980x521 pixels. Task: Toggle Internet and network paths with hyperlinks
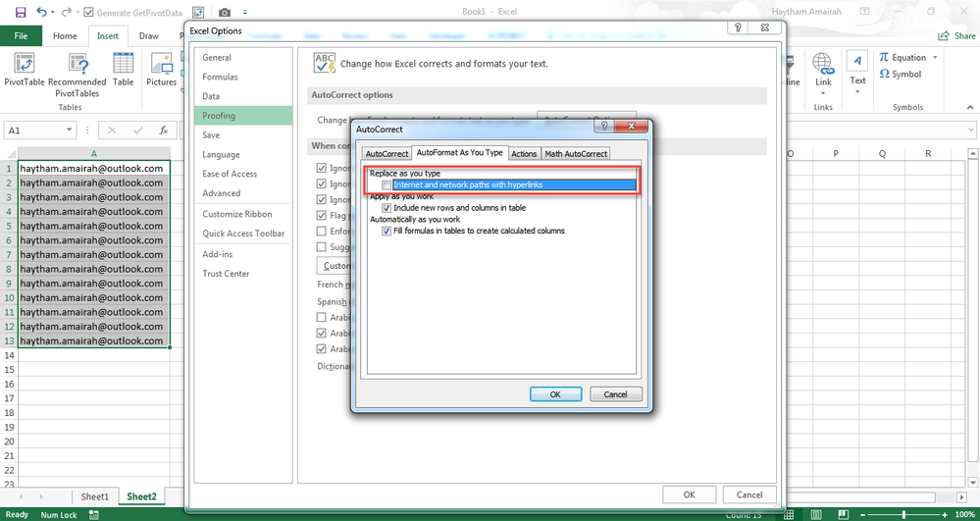click(x=387, y=185)
